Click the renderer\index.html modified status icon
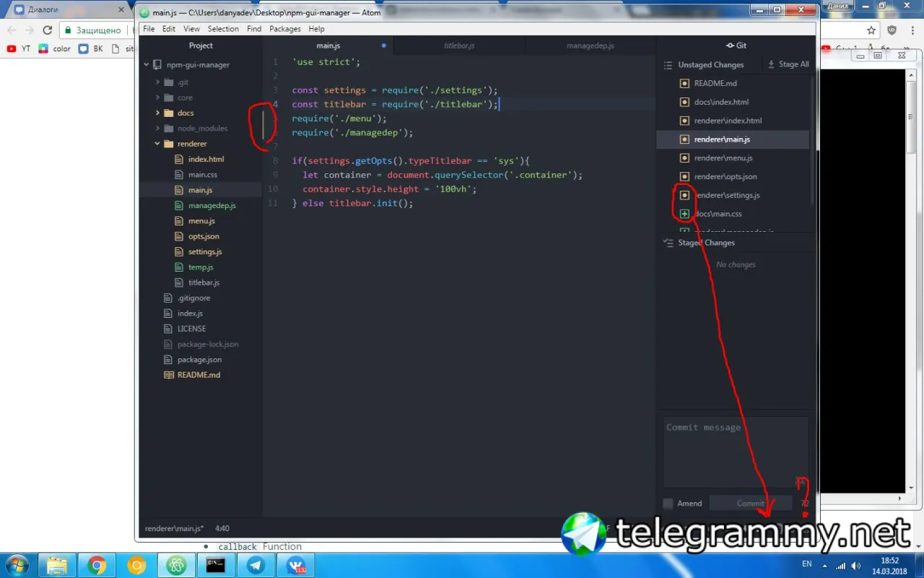The height and width of the screenshot is (578, 924). (685, 121)
